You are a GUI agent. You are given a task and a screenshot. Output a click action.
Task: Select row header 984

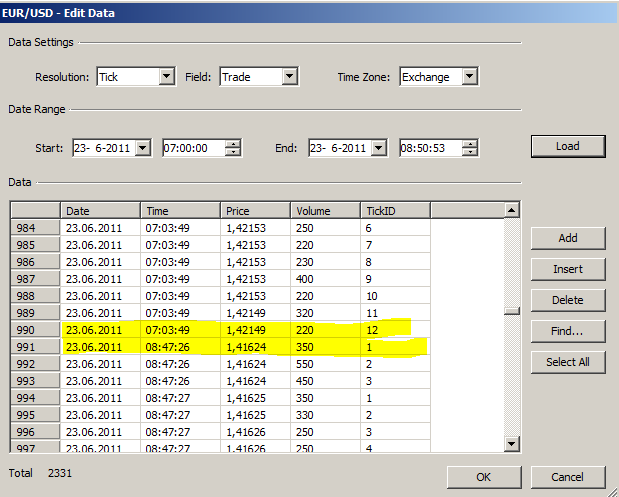pos(36,228)
